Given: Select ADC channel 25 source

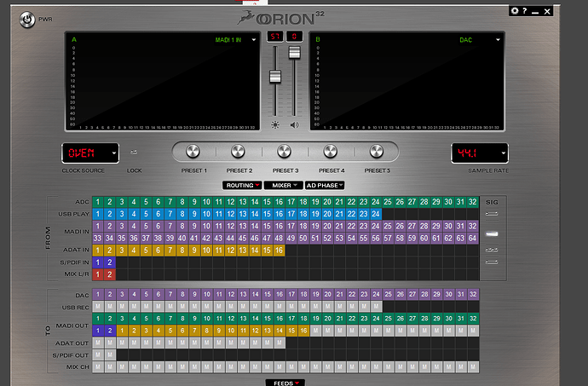Looking at the screenshot, I should [x=388, y=202].
